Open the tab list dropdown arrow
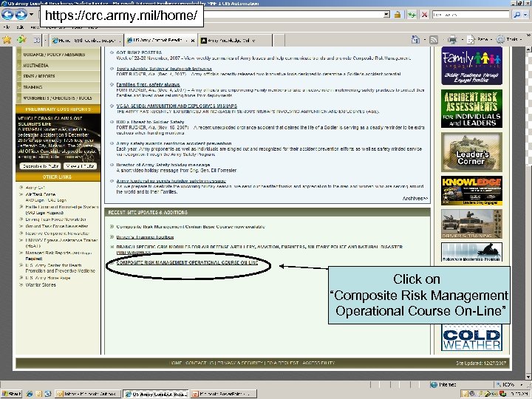The width and height of the screenshot is (532, 399). tap(46, 40)
